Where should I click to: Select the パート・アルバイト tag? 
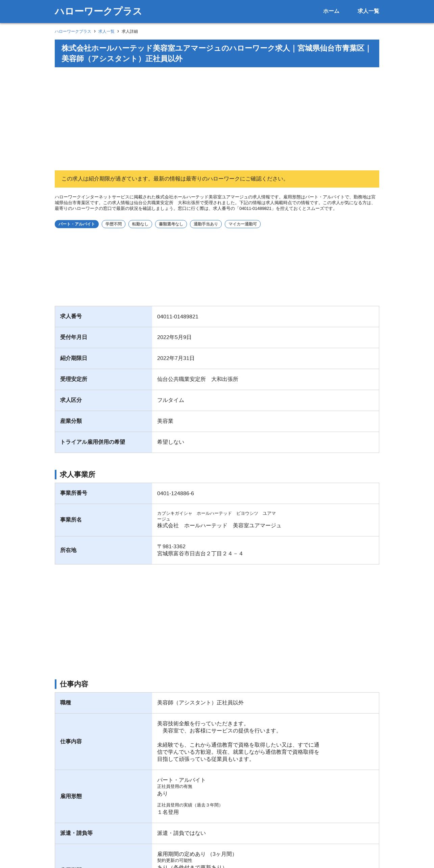click(77, 224)
